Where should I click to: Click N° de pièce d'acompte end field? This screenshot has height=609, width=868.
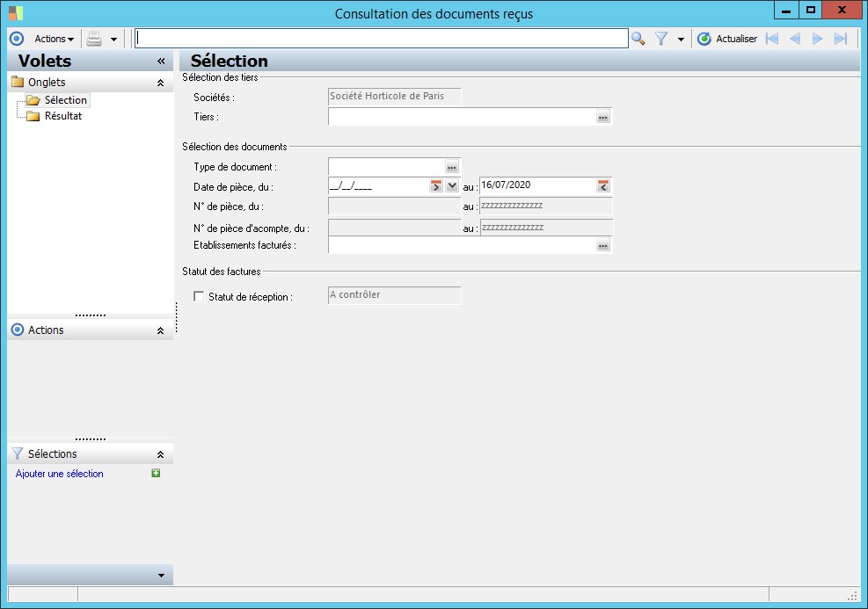pos(546,228)
